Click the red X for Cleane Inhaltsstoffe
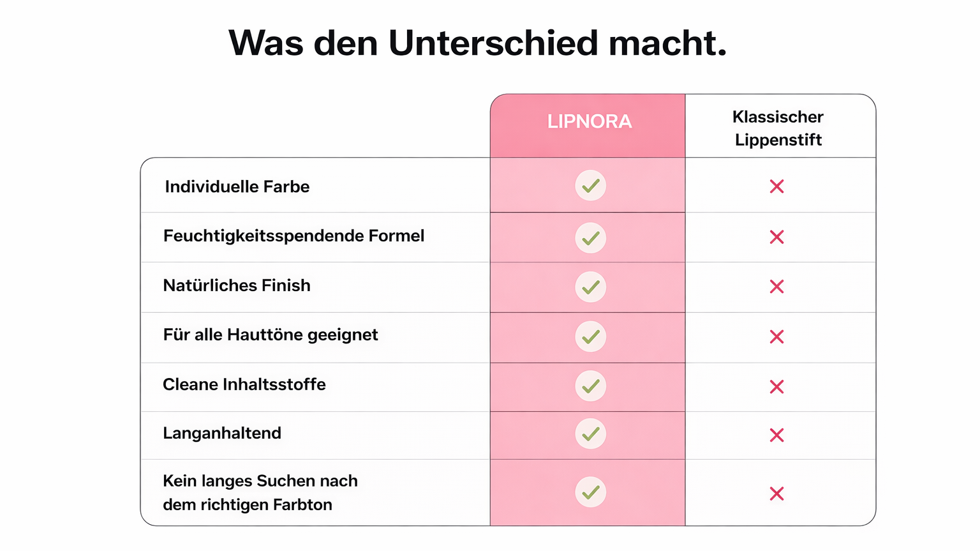This screenshot has height=551, width=980. (x=776, y=386)
